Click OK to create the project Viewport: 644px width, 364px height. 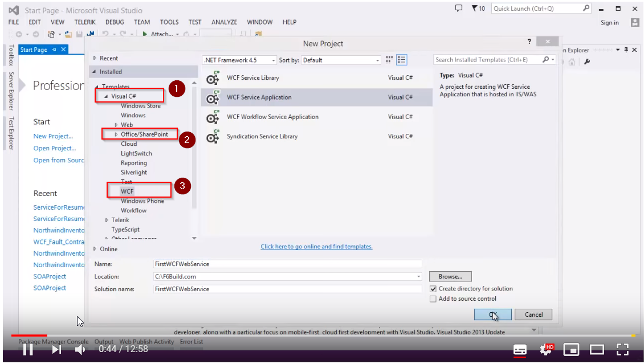coord(493,315)
